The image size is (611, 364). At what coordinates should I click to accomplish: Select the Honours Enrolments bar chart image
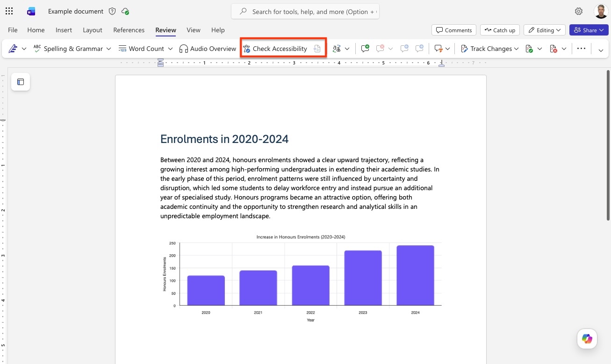pyautogui.click(x=301, y=278)
